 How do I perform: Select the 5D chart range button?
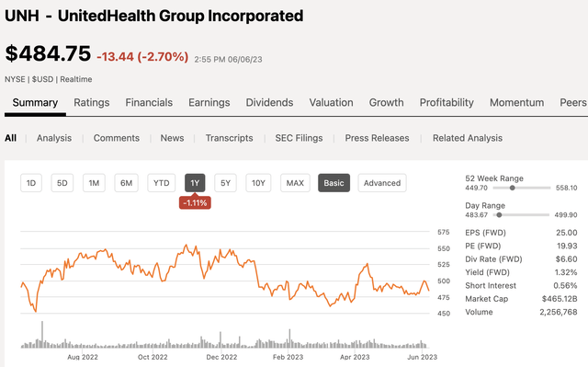[62, 183]
